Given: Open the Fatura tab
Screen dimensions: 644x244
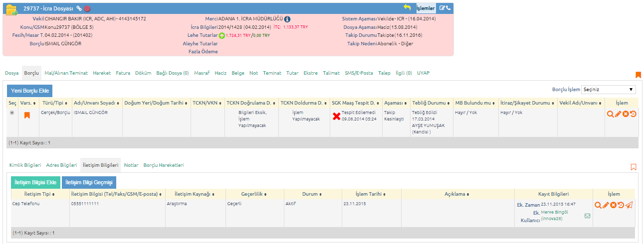Looking at the screenshot, I should tap(123, 73).
